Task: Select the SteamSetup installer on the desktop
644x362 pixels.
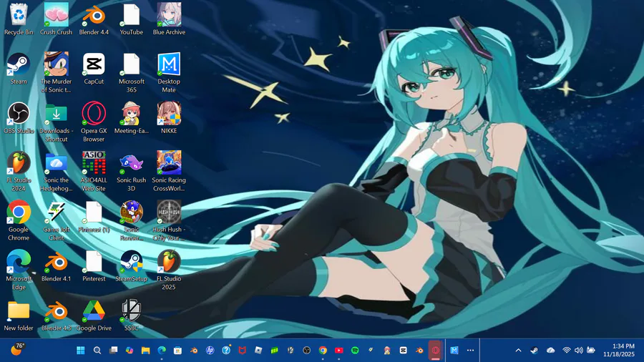Action: click(132, 266)
